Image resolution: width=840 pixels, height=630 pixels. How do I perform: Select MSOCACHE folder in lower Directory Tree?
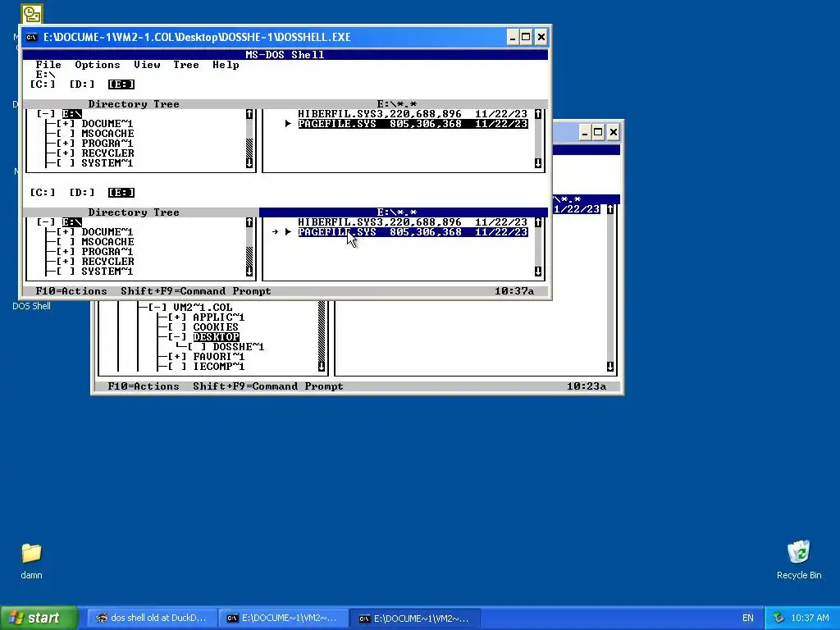pos(107,242)
